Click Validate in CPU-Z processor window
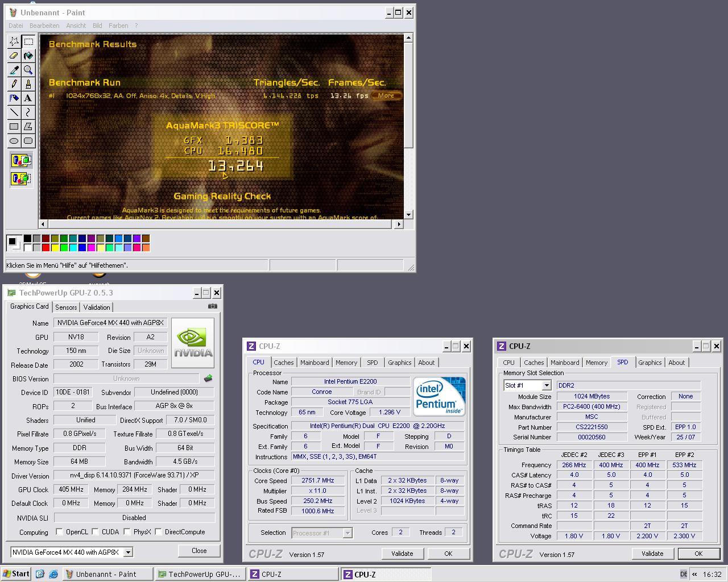This screenshot has height=582, width=728. point(402,554)
